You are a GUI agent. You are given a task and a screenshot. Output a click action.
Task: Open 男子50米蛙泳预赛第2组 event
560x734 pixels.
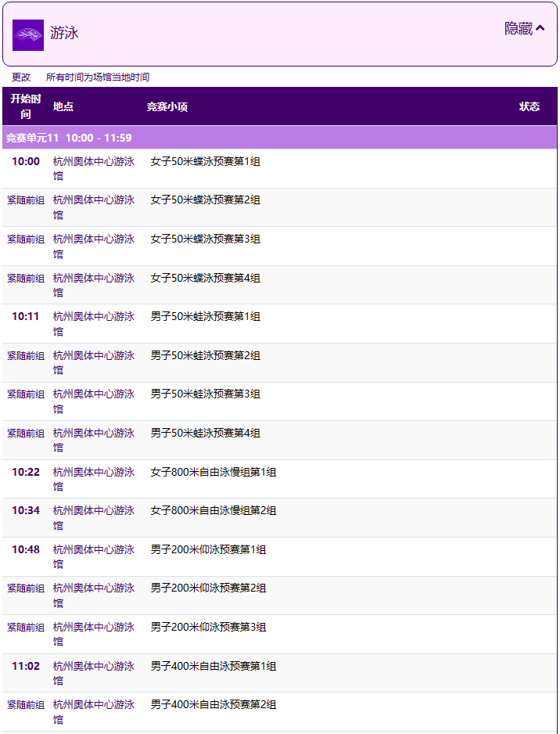pyautogui.click(x=206, y=356)
